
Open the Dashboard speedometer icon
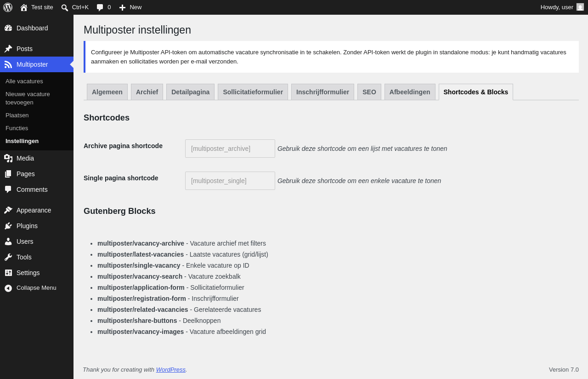point(8,28)
